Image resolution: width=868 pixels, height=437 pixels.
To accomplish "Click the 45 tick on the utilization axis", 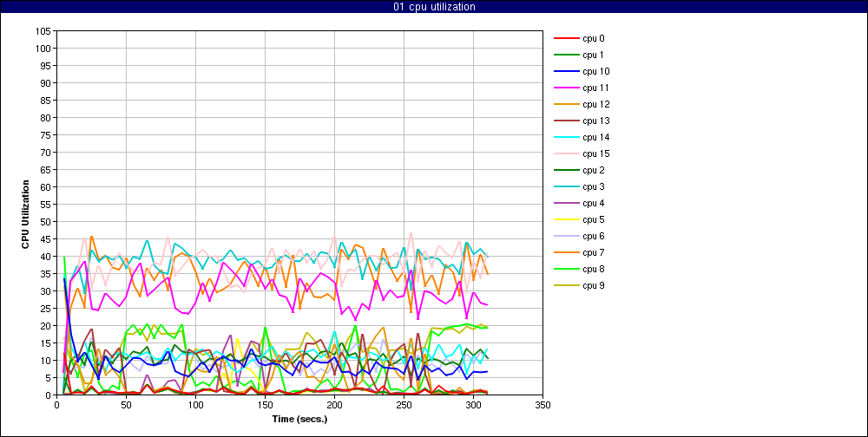I will 47,239.
